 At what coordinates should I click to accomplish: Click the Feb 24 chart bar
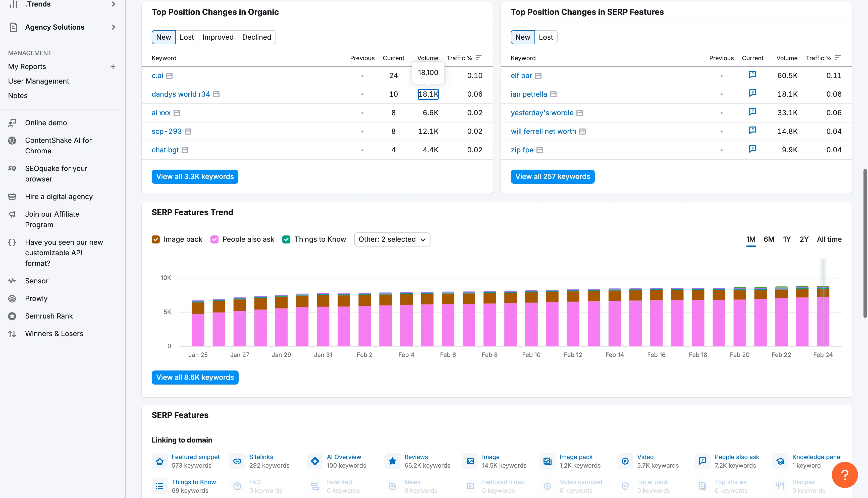pos(823,316)
